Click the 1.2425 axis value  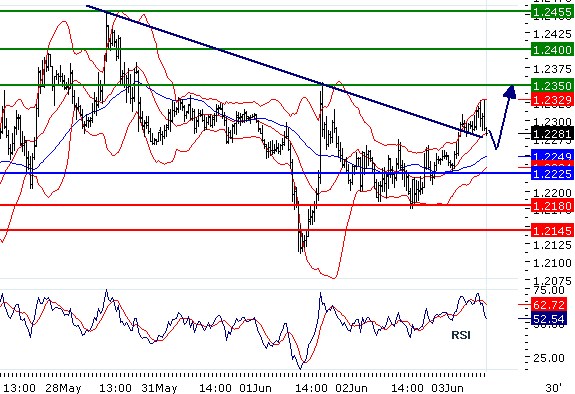click(x=552, y=34)
